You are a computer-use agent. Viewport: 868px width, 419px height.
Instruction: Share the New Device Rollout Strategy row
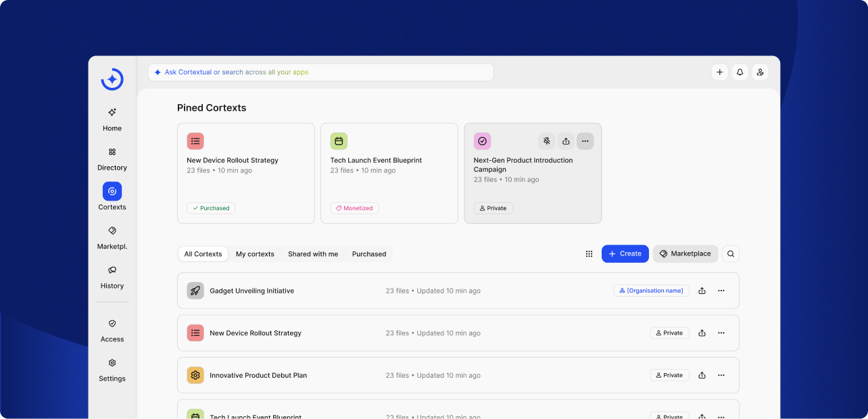pyautogui.click(x=702, y=333)
